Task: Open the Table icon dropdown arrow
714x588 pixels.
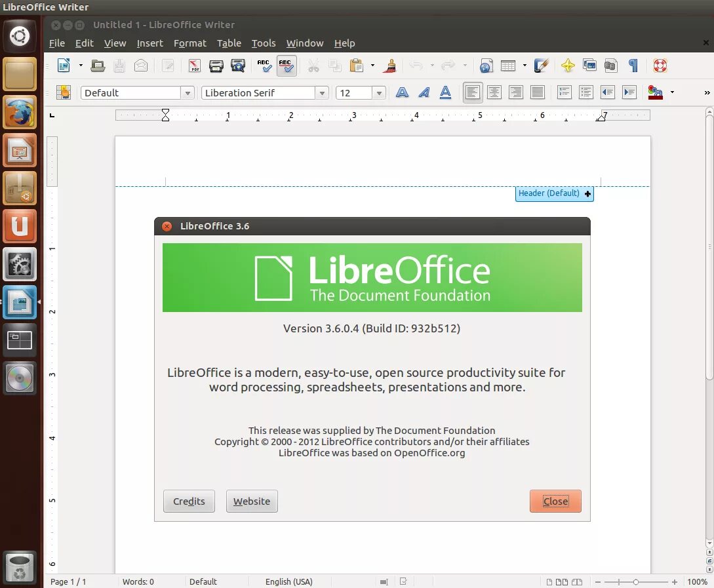Action: tap(525, 66)
